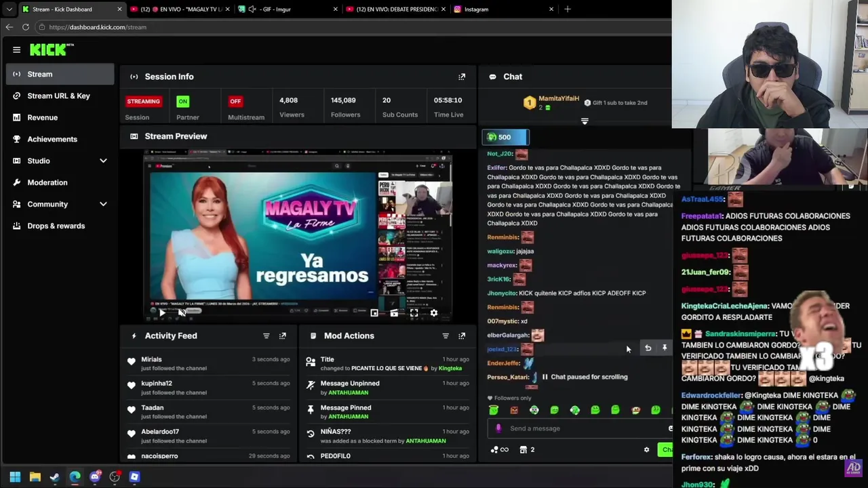Filter the Mod Actions list

(446, 335)
